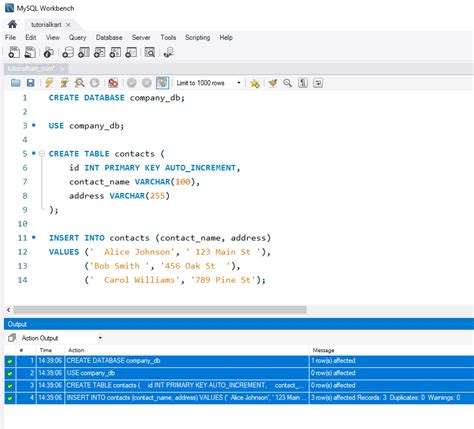The height and width of the screenshot is (429, 474).
Task: Go to the Home screen icon
Action: point(12,24)
